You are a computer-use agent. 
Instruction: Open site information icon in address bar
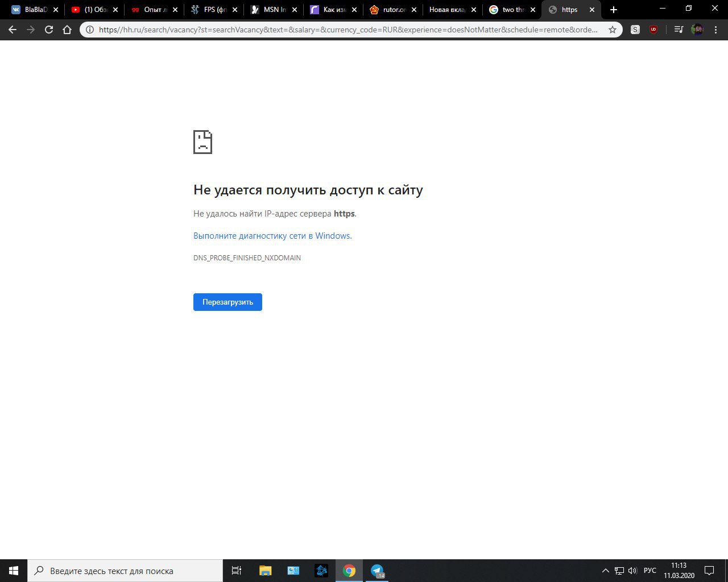pos(89,30)
